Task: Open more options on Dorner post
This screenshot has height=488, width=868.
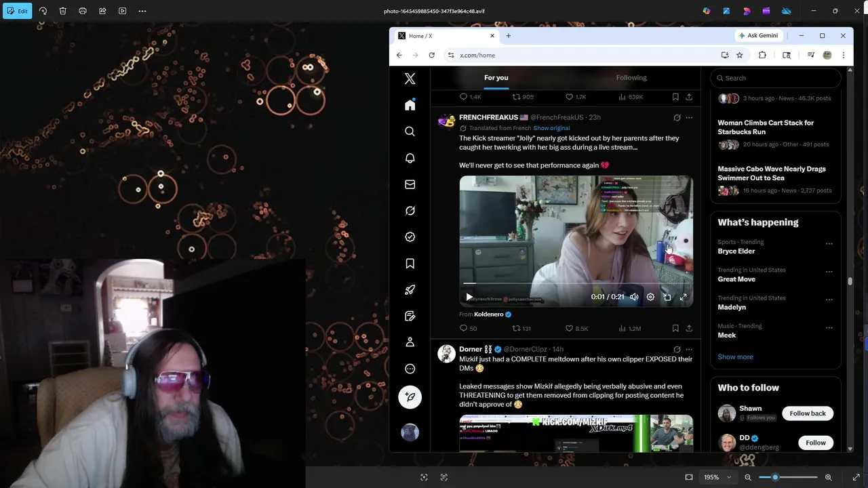Action: coord(689,350)
